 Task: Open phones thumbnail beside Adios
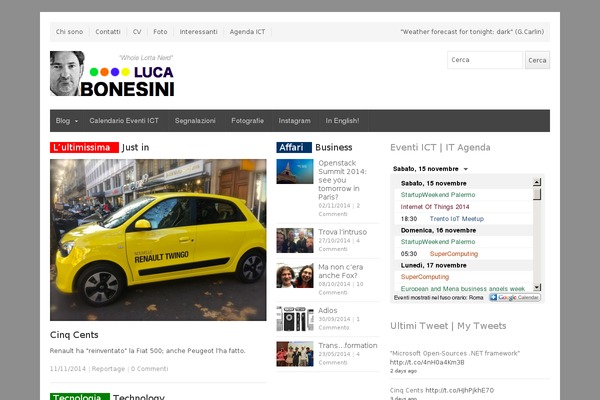click(x=295, y=319)
